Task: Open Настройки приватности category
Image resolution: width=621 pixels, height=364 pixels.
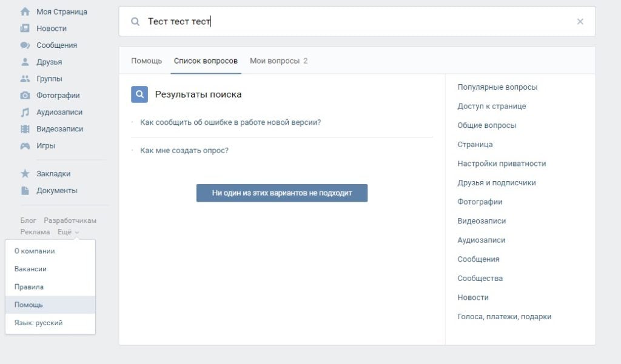Action: [x=502, y=164]
